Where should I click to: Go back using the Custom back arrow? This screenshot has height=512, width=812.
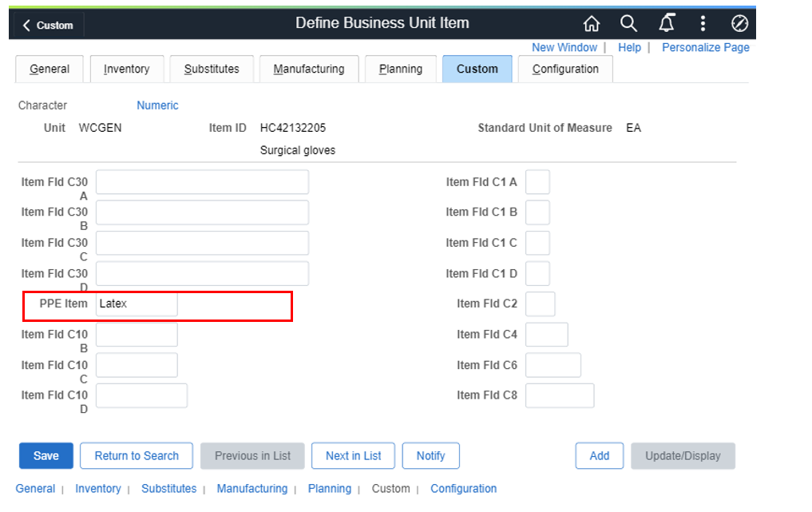pos(48,26)
